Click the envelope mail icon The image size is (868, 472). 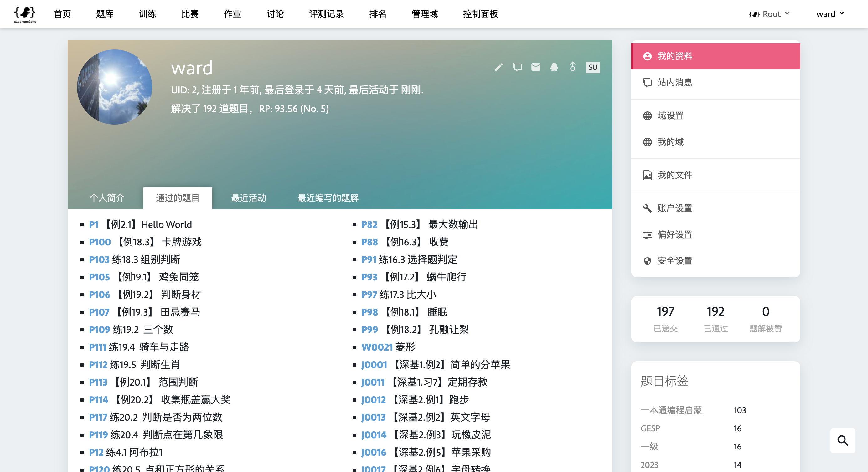[x=536, y=67]
